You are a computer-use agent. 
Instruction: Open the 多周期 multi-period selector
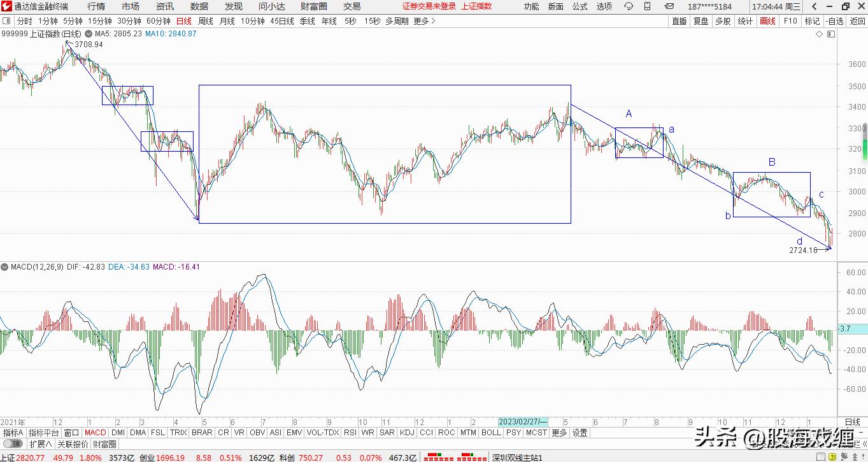pyautogui.click(x=396, y=21)
